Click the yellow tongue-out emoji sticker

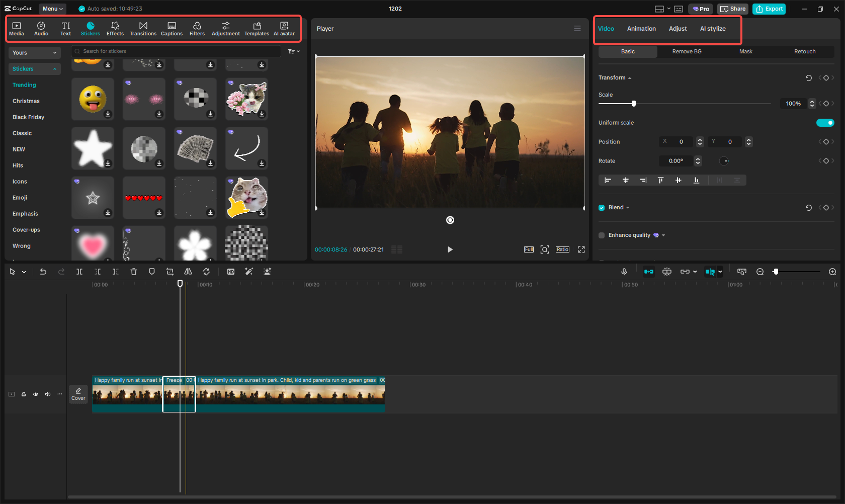[x=93, y=99]
